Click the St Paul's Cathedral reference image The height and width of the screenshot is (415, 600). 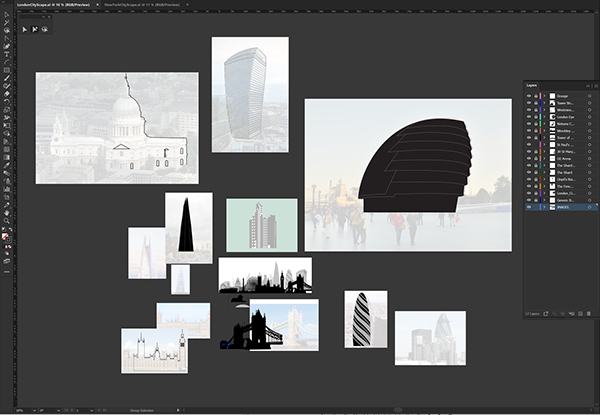[117, 128]
